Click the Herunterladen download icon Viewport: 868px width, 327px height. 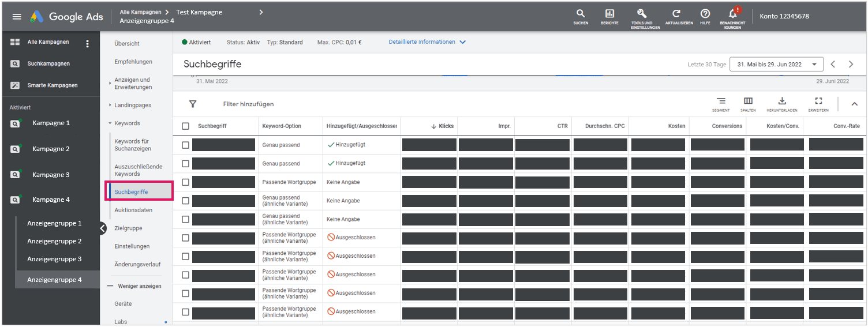(x=782, y=104)
